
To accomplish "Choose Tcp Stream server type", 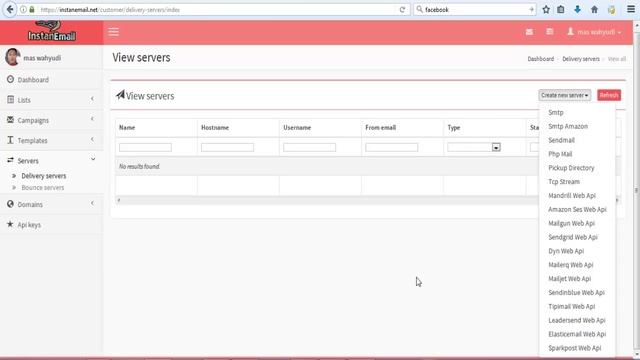I will point(564,182).
